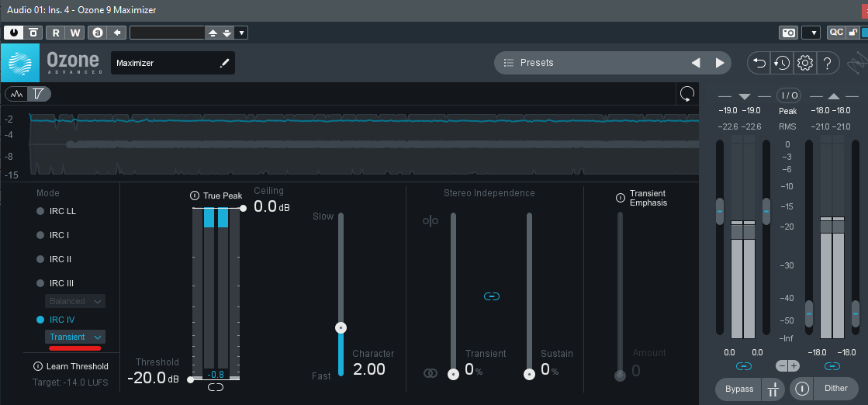Toggle the Dither power button
This screenshot has height=405, width=868.
tap(801, 389)
